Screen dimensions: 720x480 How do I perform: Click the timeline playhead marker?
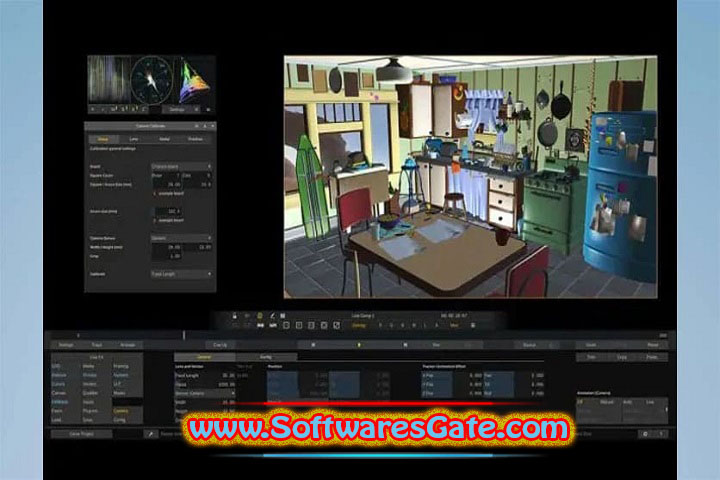pyautogui.click(x=184, y=335)
